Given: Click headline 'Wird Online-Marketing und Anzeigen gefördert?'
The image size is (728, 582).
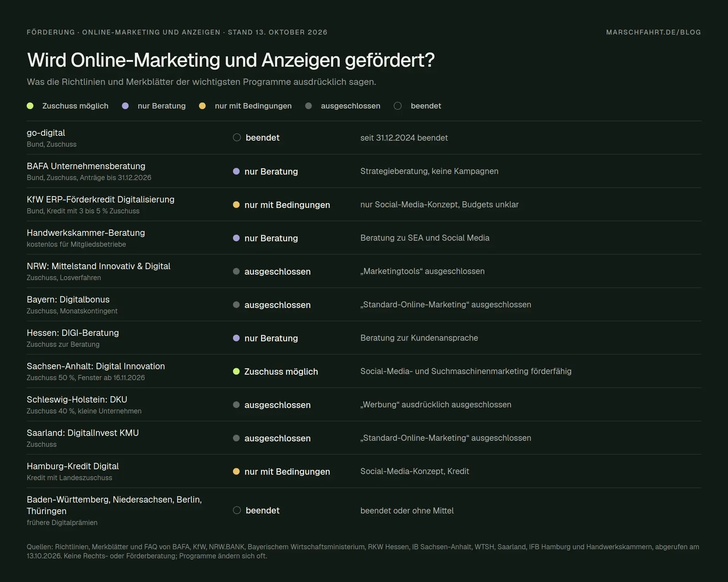Looking at the screenshot, I should [x=231, y=60].
